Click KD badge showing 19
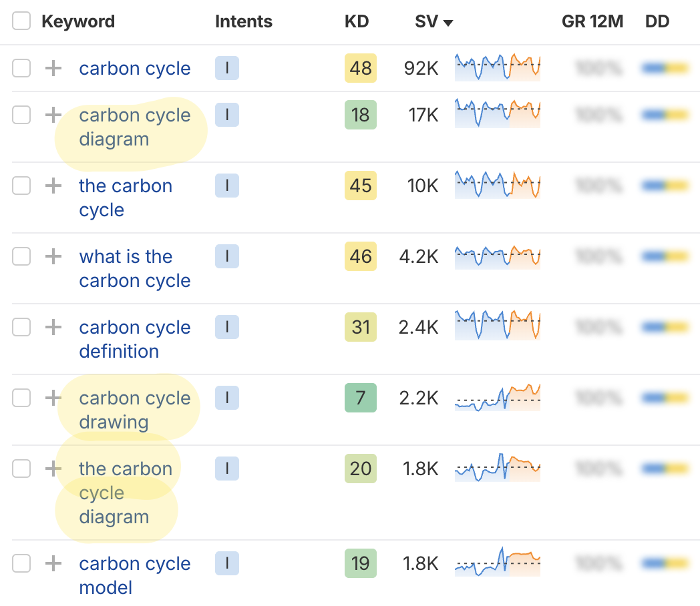This screenshot has height=606, width=700. pyautogui.click(x=361, y=563)
